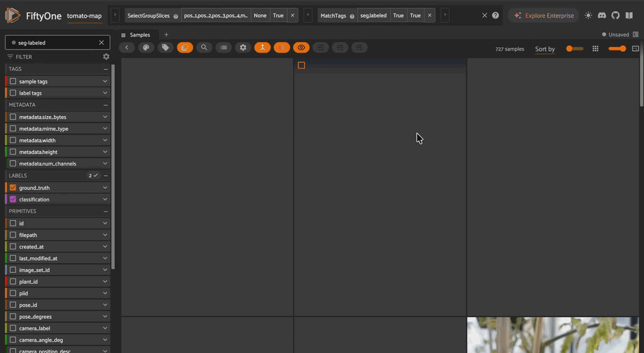Screen dimensions: 644x353
Task: Add a new panel with plus tab
Action: tap(166, 35)
